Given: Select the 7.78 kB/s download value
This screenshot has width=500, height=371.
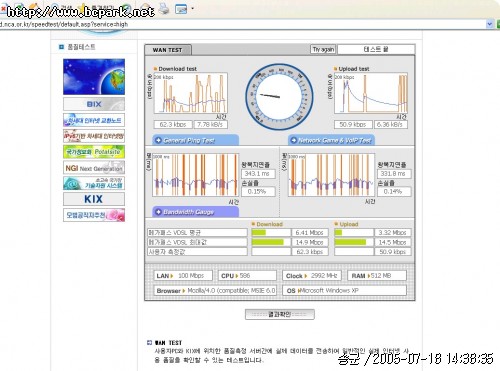Looking at the screenshot, I should tap(211, 125).
